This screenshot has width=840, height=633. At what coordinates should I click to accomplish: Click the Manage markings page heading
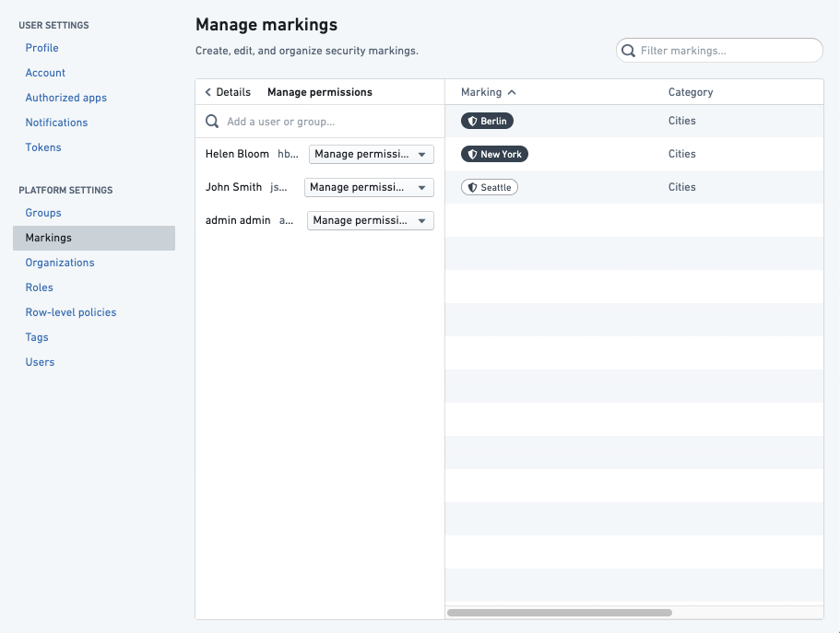coord(266,25)
